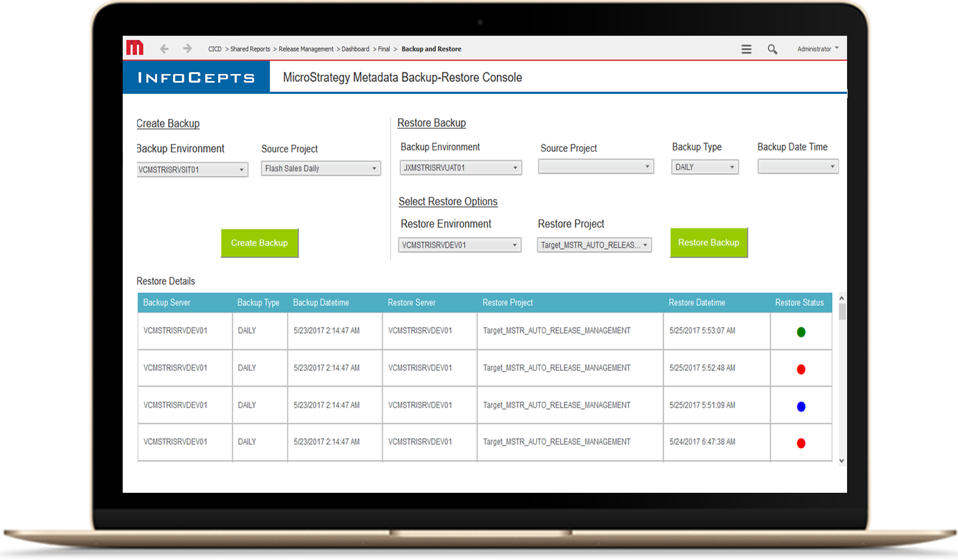Open the hamburger menu icon
This screenshot has height=560, width=958.
[746, 49]
